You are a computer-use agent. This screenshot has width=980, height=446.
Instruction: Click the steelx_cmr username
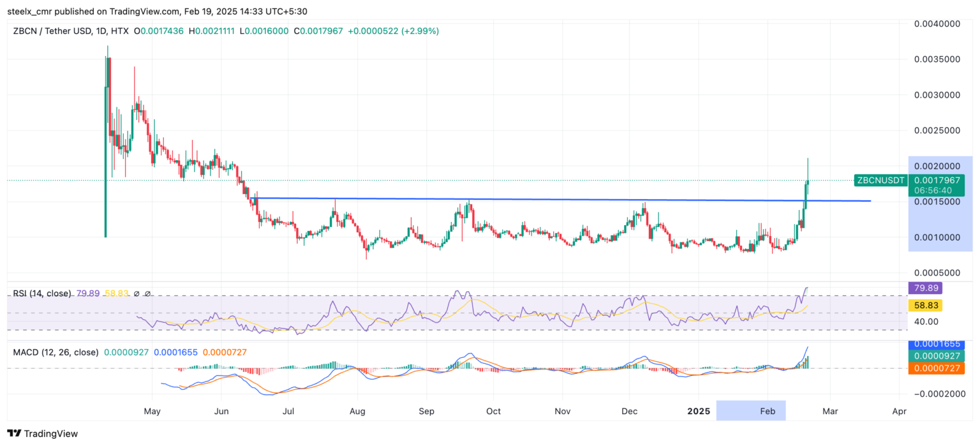29,11
